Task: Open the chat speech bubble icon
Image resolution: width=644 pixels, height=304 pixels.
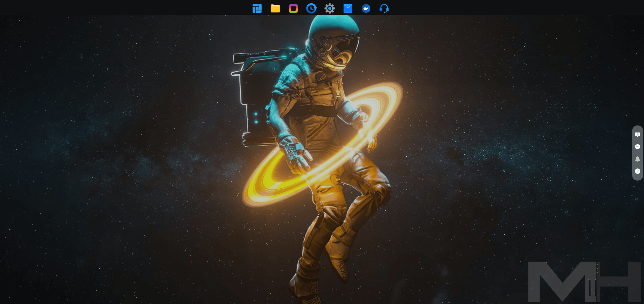Action: tap(638, 147)
